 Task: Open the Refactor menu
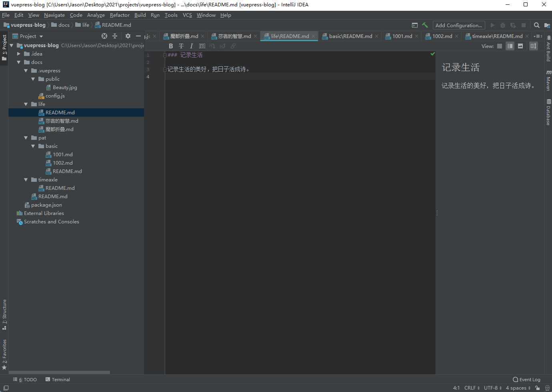pyautogui.click(x=120, y=15)
